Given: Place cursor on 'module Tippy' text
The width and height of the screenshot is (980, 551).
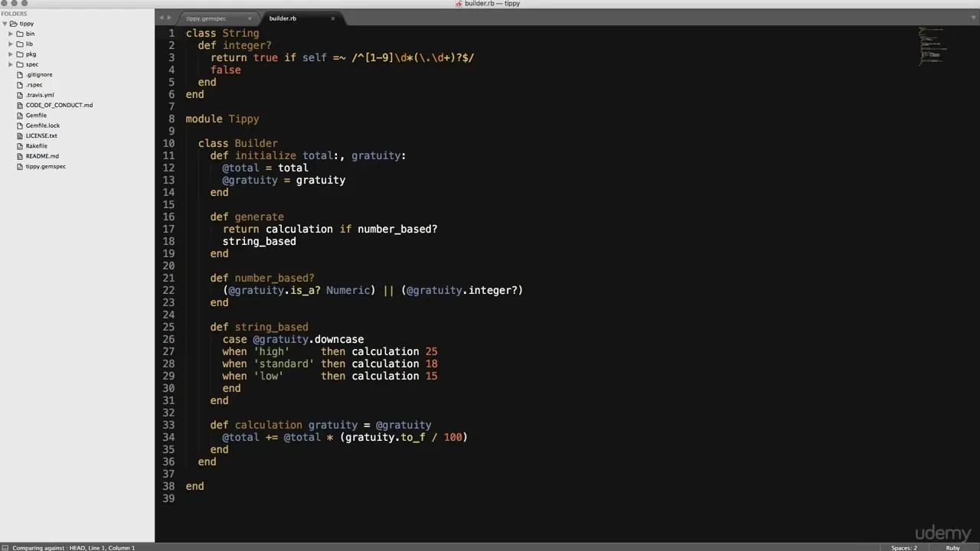Looking at the screenshot, I should click(223, 119).
